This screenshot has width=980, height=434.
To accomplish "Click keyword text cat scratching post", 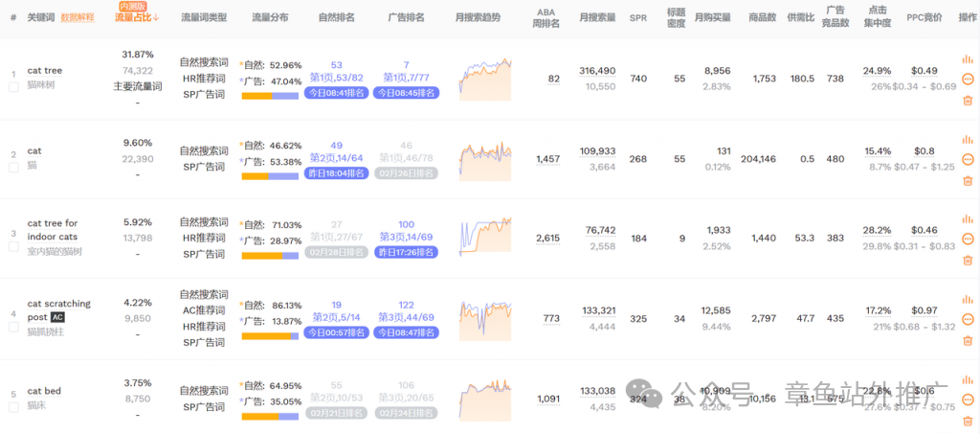I will (x=58, y=310).
